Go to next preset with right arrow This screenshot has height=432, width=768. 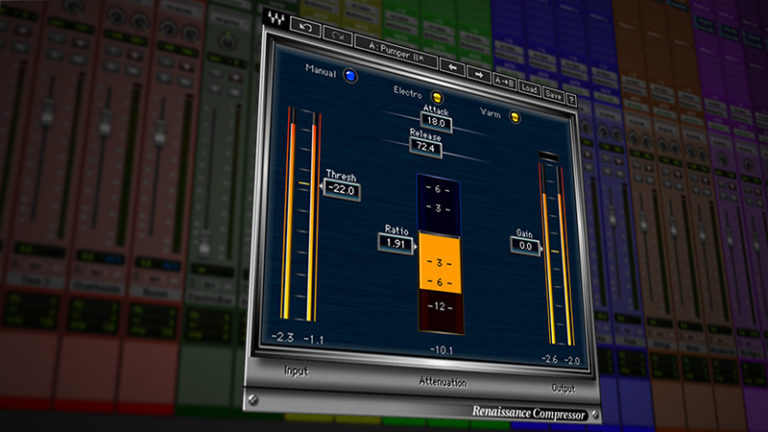click(x=478, y=73)
